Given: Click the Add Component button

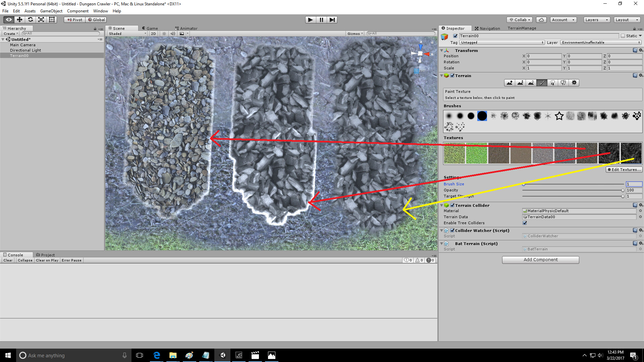Looking at the screenshot, I should click(540, 260).
